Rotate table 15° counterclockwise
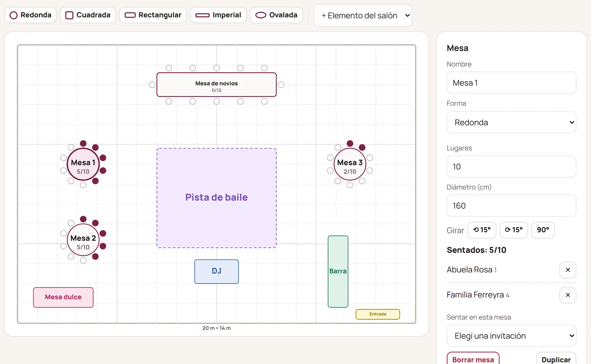This screenshot has width=591, height=364. point(482,230)
